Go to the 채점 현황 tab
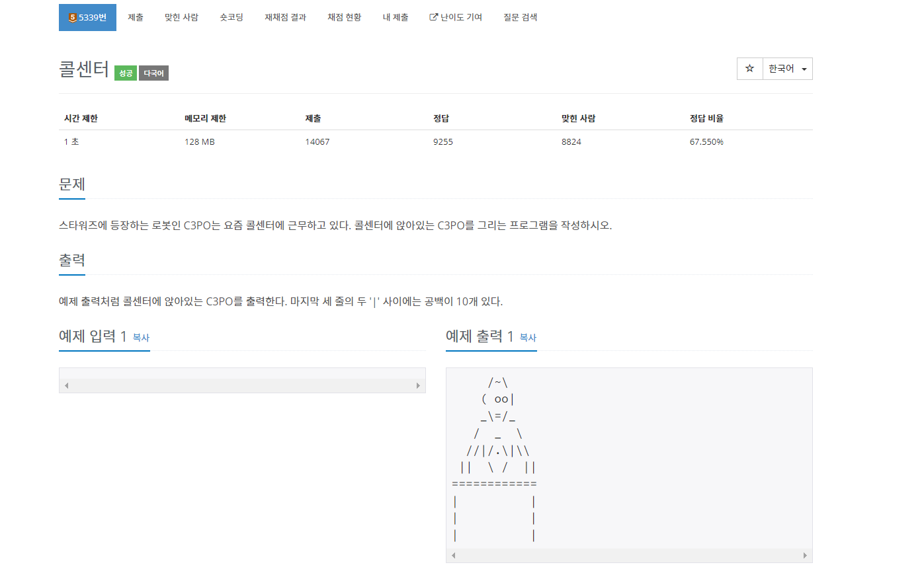 point(344,17)
